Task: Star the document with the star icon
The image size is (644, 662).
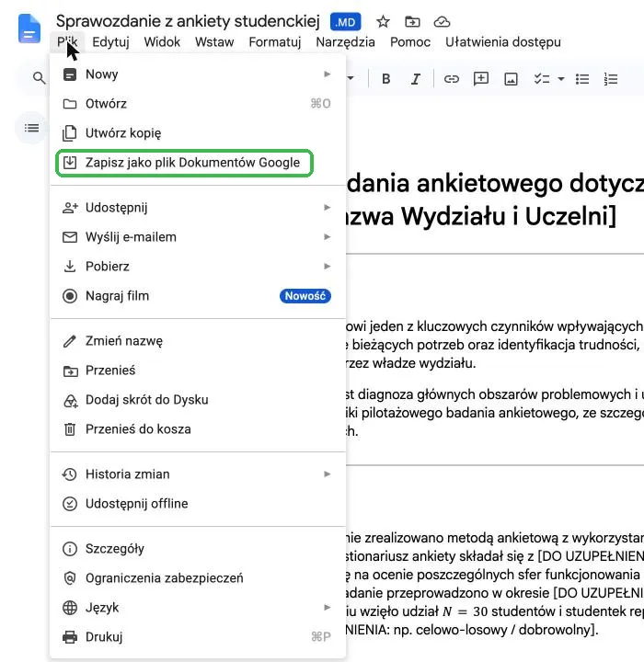Action: pos(383,21)
